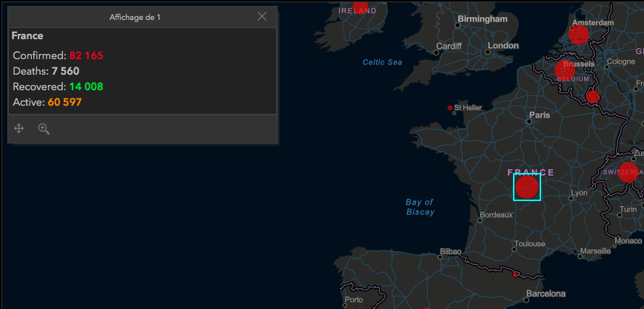
Task: Click the Paris city label on map
Action: click(540, 115)
